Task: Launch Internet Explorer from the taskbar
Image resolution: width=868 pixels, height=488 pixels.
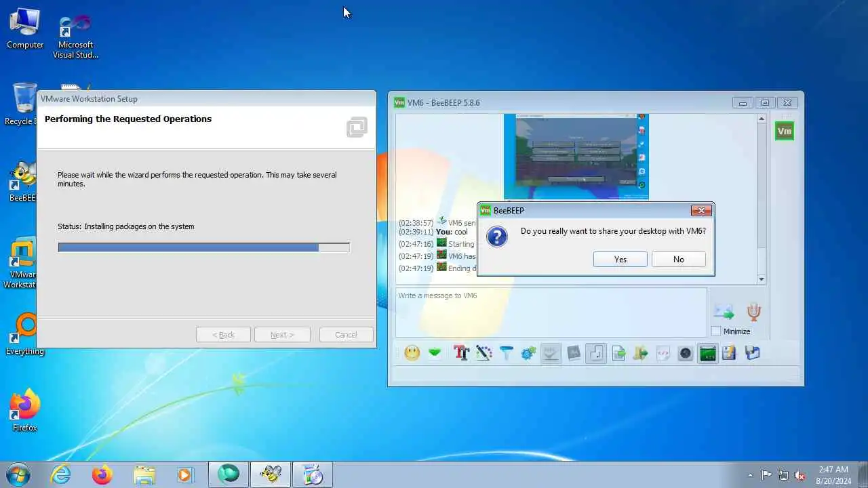Action: click(x=61, y=474)
